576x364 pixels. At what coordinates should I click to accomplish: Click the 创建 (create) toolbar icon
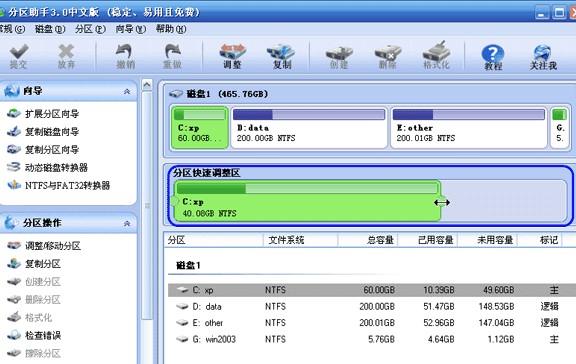click(x=339, y=56)
